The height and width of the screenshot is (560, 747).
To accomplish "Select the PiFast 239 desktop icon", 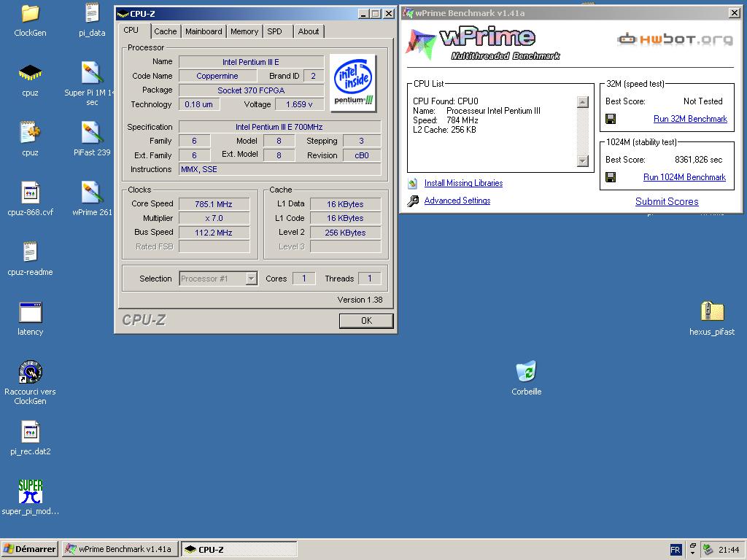I will 91,133.
